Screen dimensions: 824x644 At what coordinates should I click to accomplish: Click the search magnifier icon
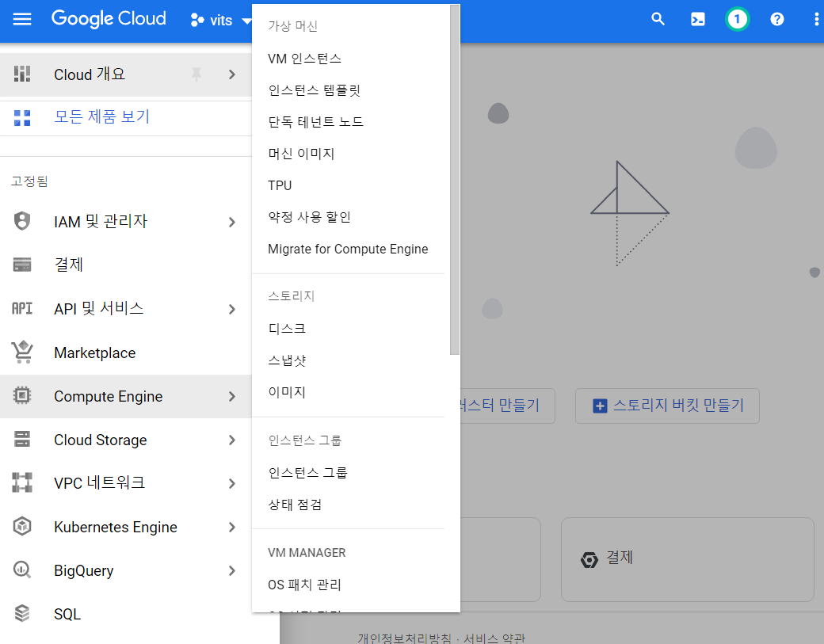658,20
